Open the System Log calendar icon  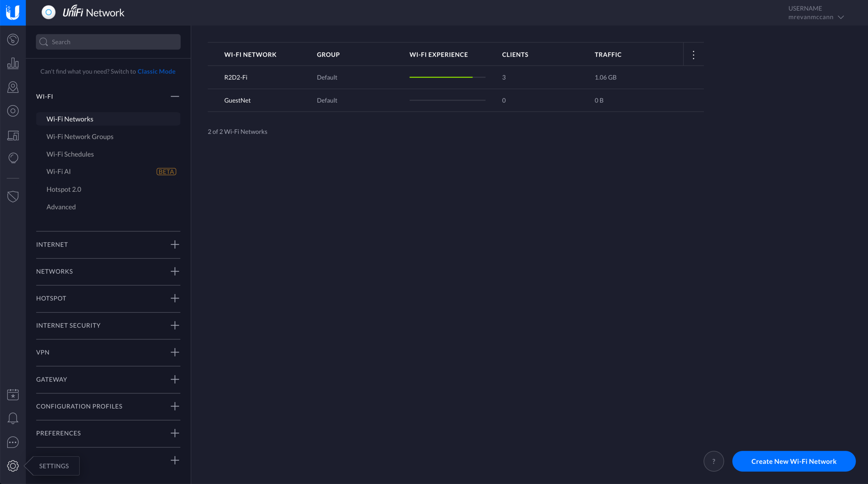click(13, 394)
